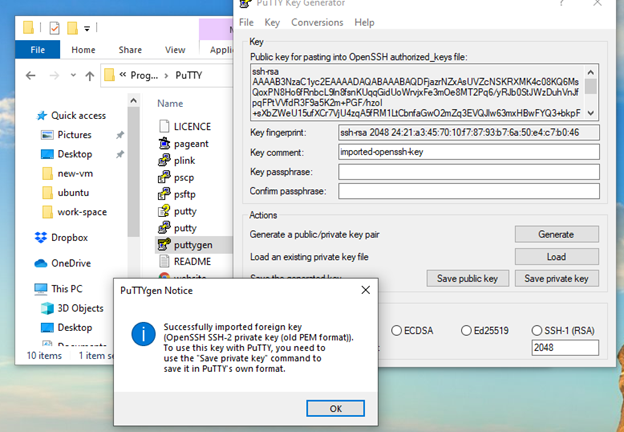
Task: Select the psftp application icon
Action: tap(164, 194)
